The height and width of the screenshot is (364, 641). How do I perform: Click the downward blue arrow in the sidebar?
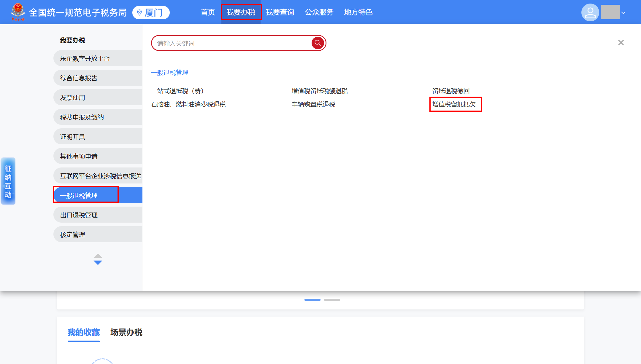(x=98, y=262)
